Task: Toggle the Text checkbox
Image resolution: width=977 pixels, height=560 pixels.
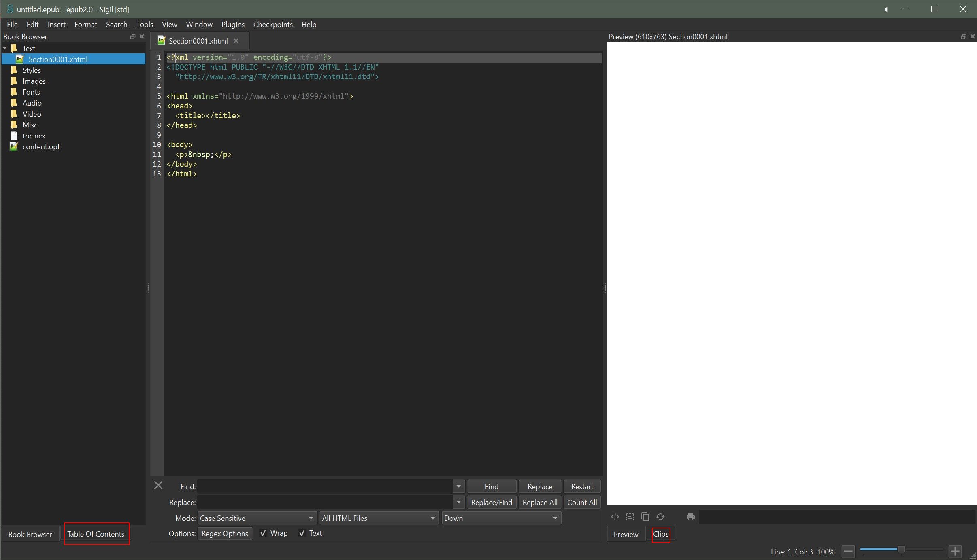Action: point(302,533)
